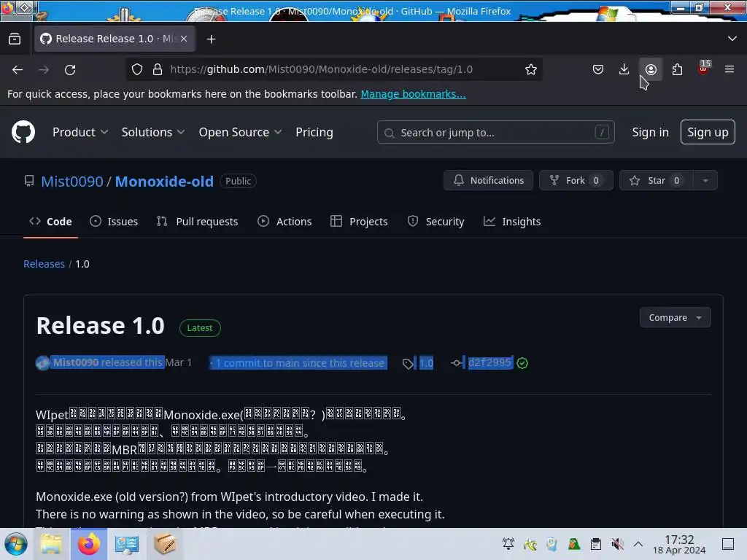
Task: Click the Latest release badge
Action: (200, 327)
